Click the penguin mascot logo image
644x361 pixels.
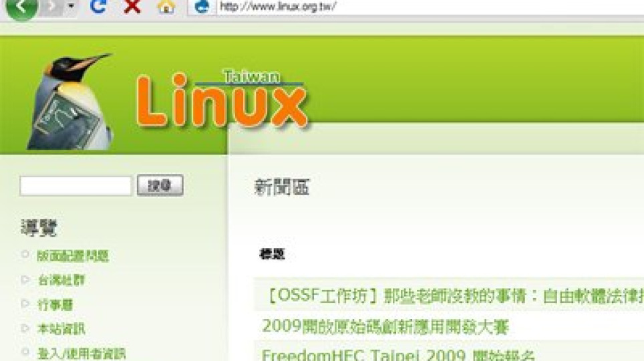(71, 101)
